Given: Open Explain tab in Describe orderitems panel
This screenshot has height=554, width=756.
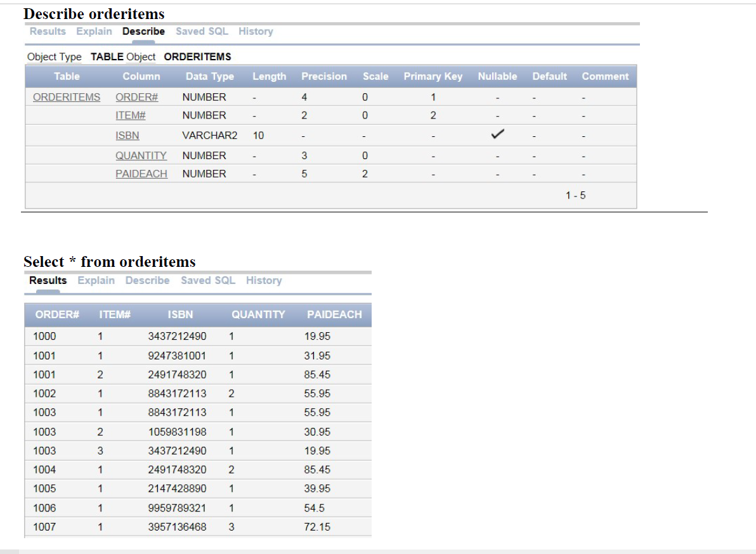Looking at the screenshot, I should point(94,31).
